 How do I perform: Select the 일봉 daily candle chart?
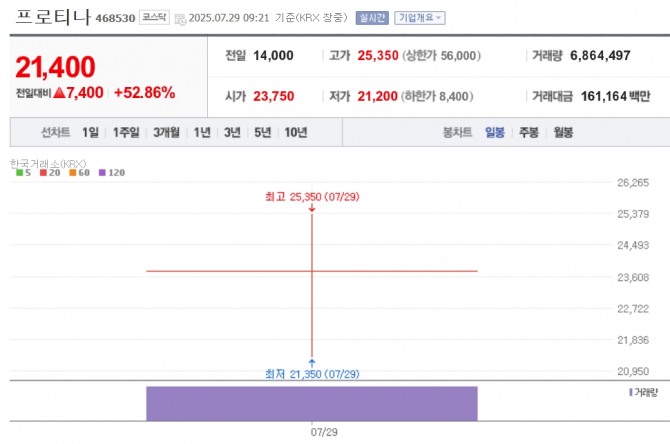[x=495, y=133]
